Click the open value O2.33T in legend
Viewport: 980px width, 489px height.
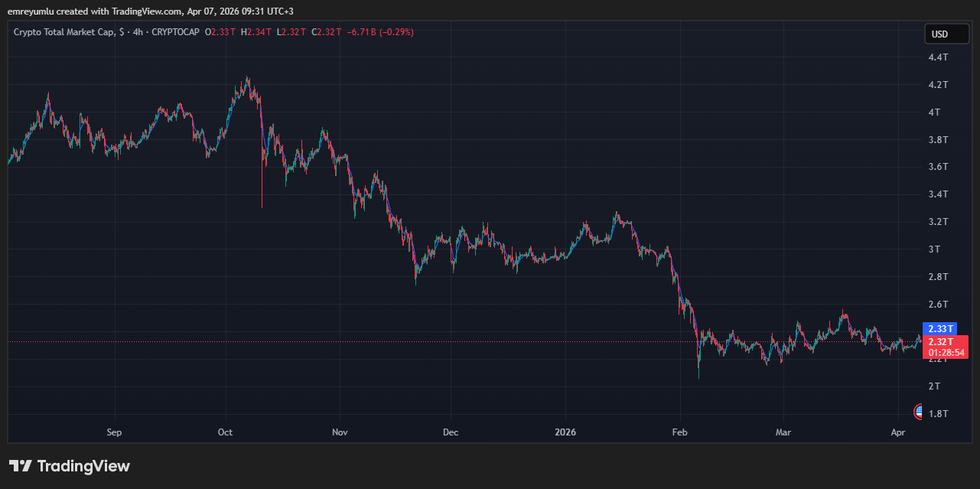tap(222, 32)
